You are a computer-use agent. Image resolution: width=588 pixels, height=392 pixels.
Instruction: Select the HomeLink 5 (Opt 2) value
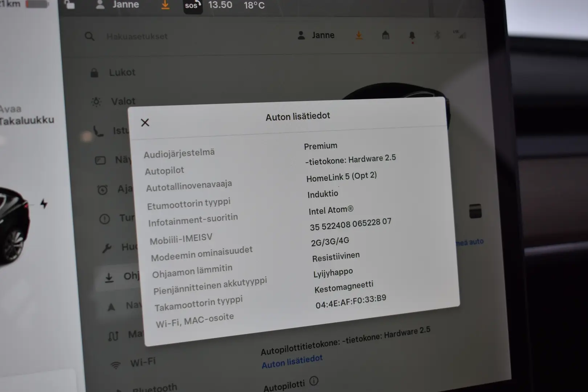tap(342, 177)
